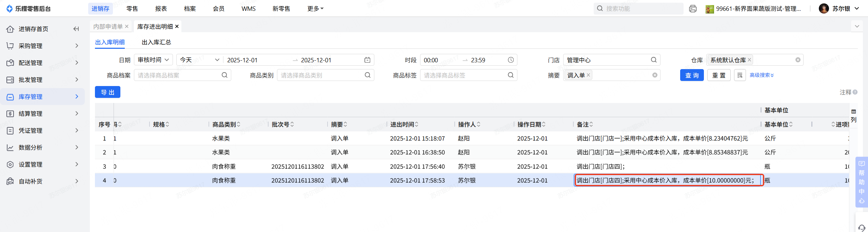Expand the 更多 top menu

pos(315,9)
